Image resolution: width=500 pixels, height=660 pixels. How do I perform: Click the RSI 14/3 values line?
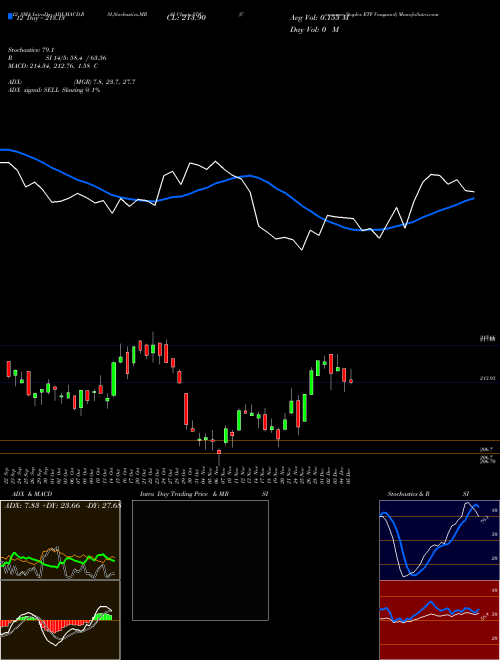point(57,58)
